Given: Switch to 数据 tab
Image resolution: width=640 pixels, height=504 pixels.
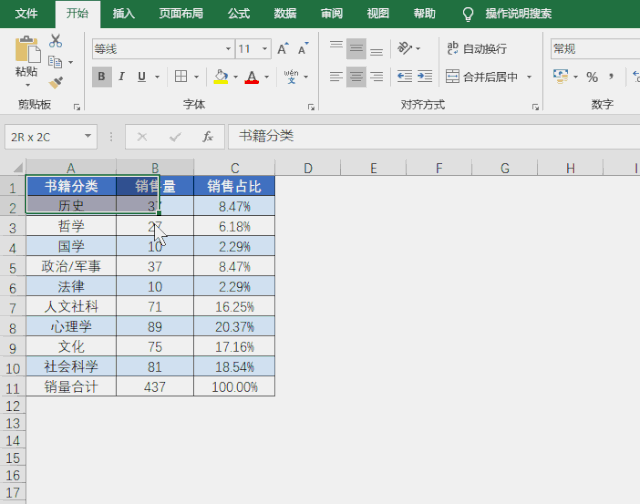Looking at the screenshot, I should (285, 14).
